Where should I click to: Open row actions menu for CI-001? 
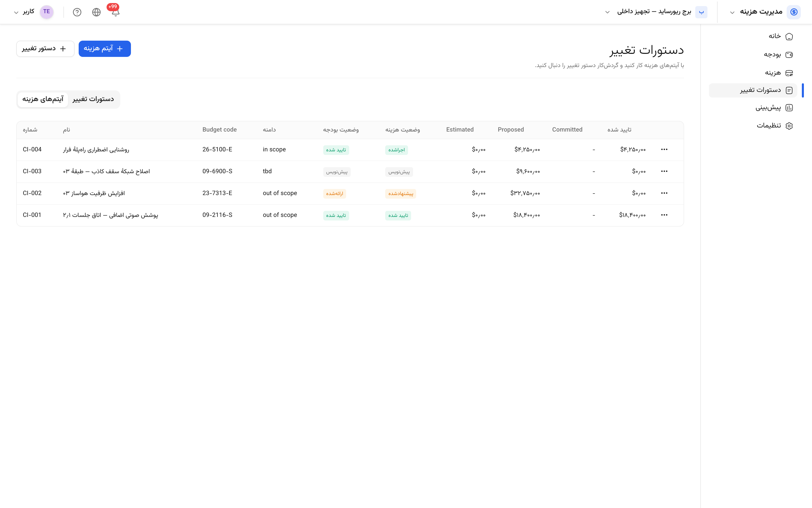[x=664, y=215]
